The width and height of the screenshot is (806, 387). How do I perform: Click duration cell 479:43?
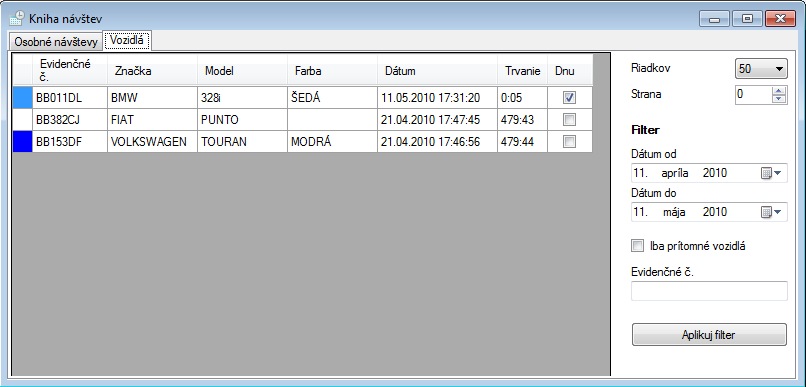tap(522, 120)
